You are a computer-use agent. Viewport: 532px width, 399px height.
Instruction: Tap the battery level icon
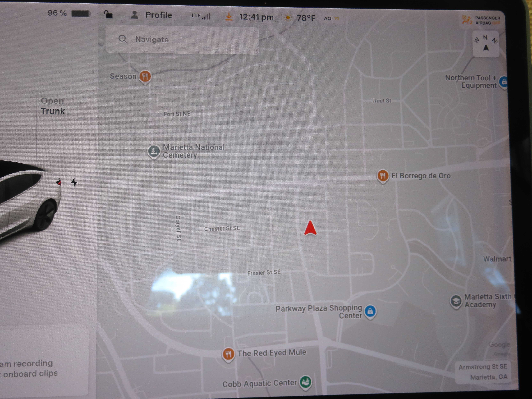tap(81, 14)
